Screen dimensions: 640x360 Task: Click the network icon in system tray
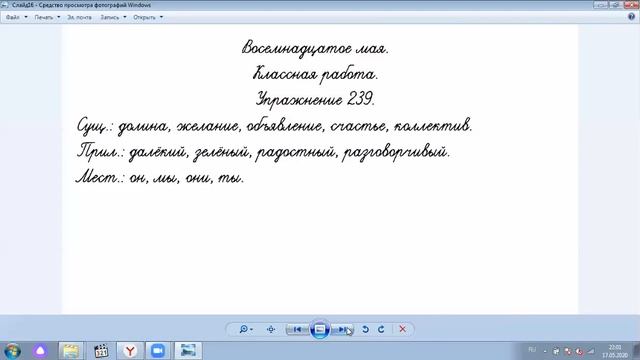(591, 351)
